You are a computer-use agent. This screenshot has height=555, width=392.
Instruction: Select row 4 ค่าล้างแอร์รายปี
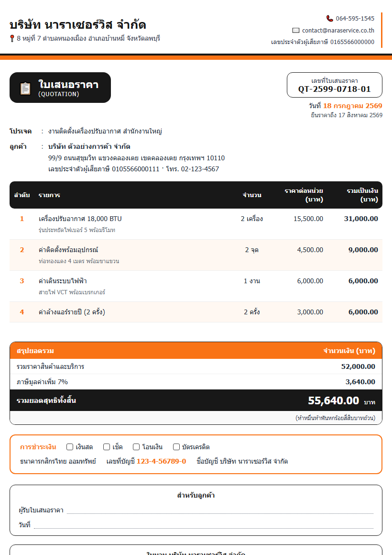(x=196, y=312)
